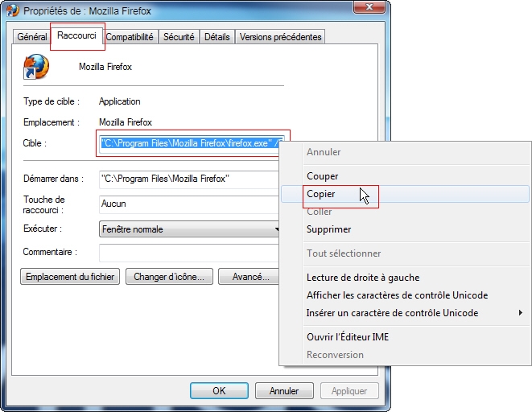
Task: Choose Supprimer in the context menu
Action: coord(405,229)
